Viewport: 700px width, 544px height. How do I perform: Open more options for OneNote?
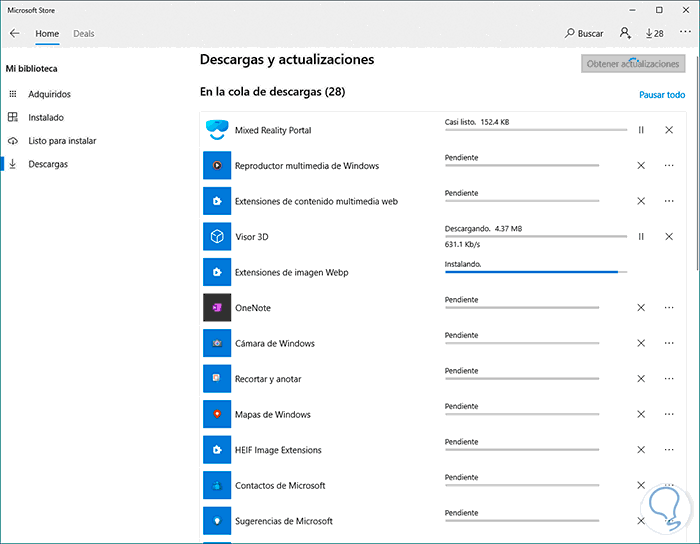[669, 308]
